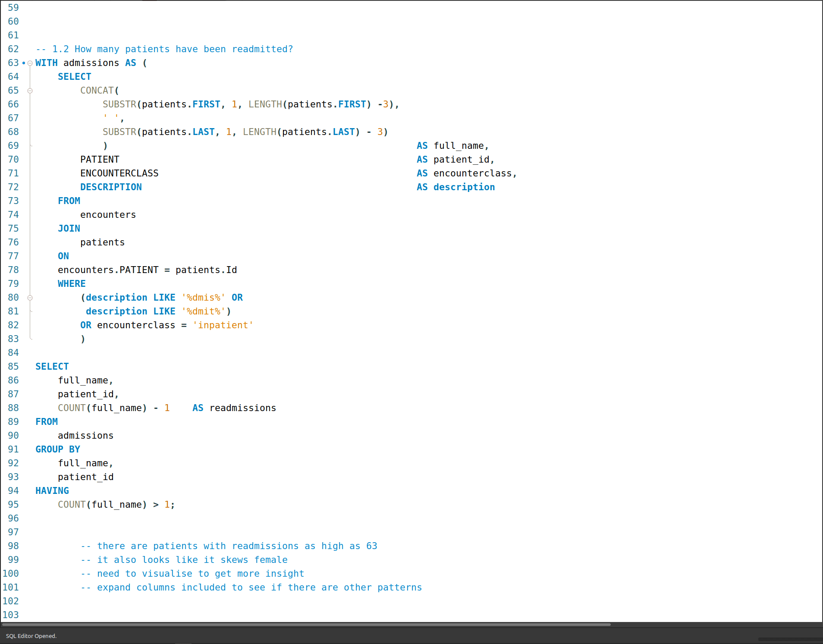Screen dimensions: 823x644
Task: Click 'encounters.PATIENT = patients.Id' join condition
Action: 147,270
